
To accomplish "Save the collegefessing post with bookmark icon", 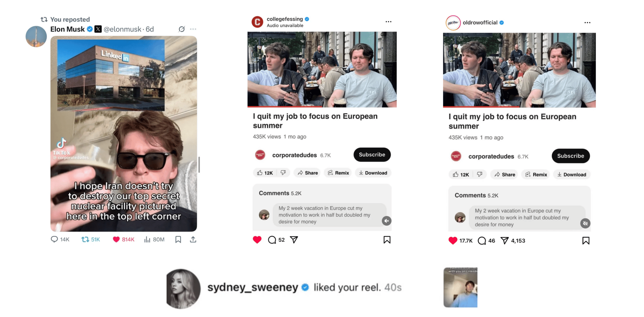I will pyautogui.click(x=387, y=240).
